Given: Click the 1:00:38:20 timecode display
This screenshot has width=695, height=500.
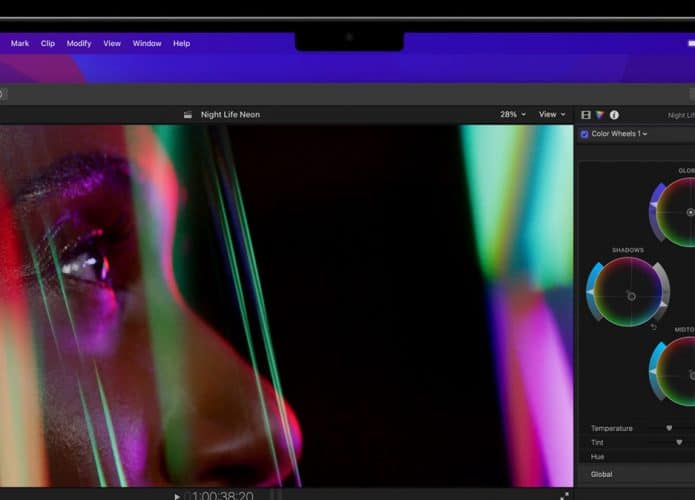Looking at the screenshot, I should (223, 495).
